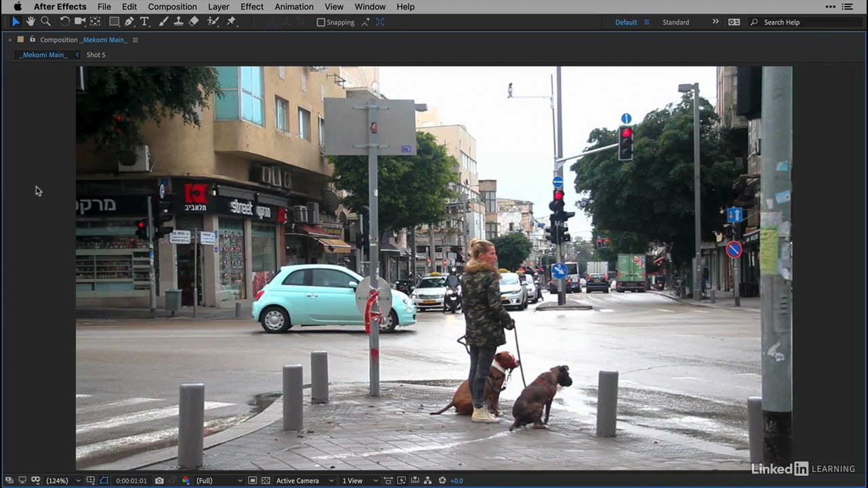Screen dimensions: 868x488
Task: Enable the Snapping checkbox
Action: (321, 22)
